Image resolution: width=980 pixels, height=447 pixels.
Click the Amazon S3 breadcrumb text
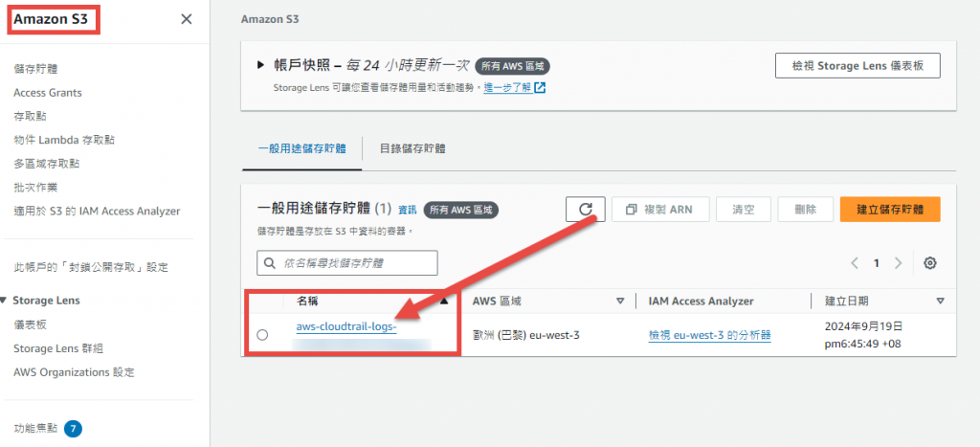(270, 19)
